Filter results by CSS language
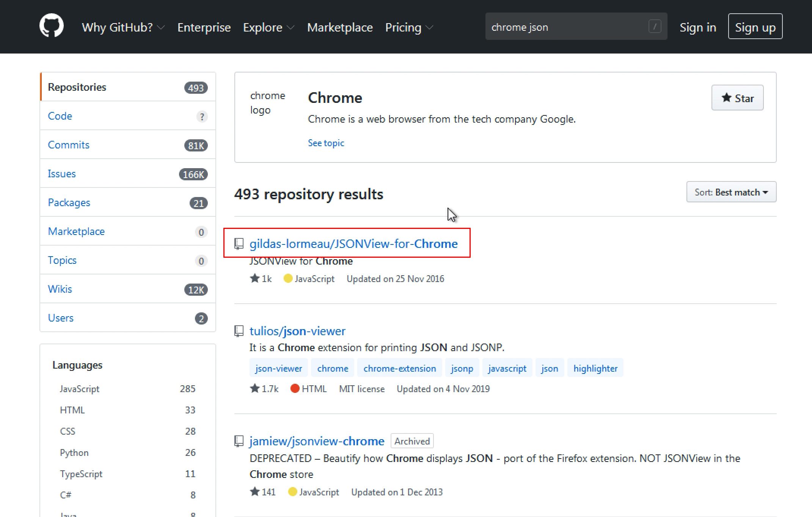812x517 pixels. pos(128,431)
